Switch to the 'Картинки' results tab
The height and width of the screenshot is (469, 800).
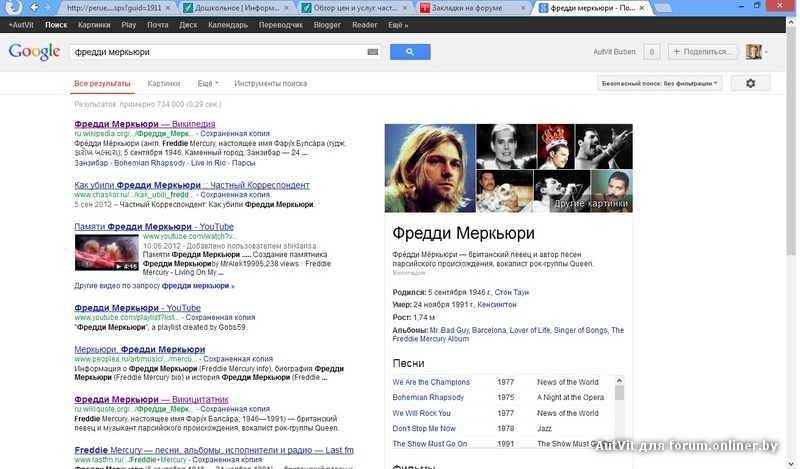point(163,84)
